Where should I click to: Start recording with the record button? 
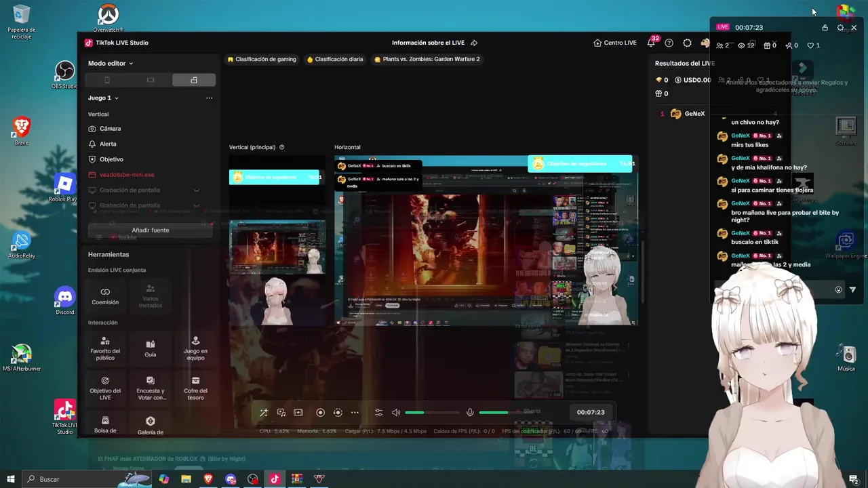pos(320,412)
